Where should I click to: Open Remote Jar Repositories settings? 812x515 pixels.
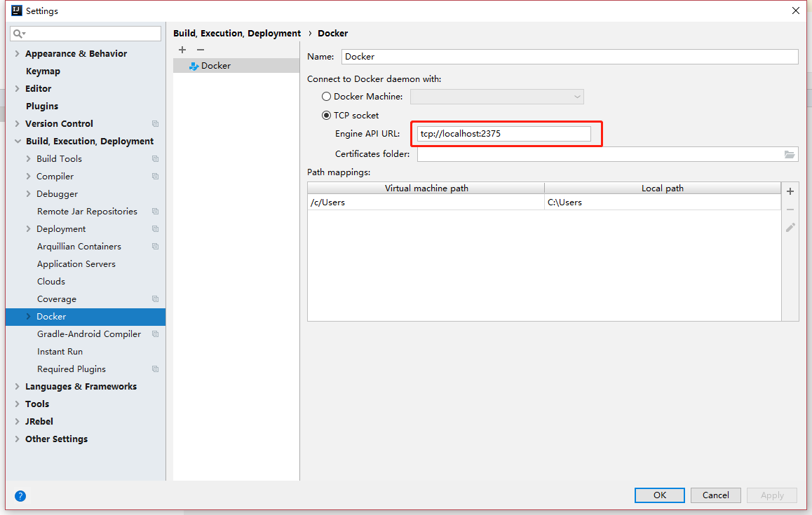pos(87,211)
